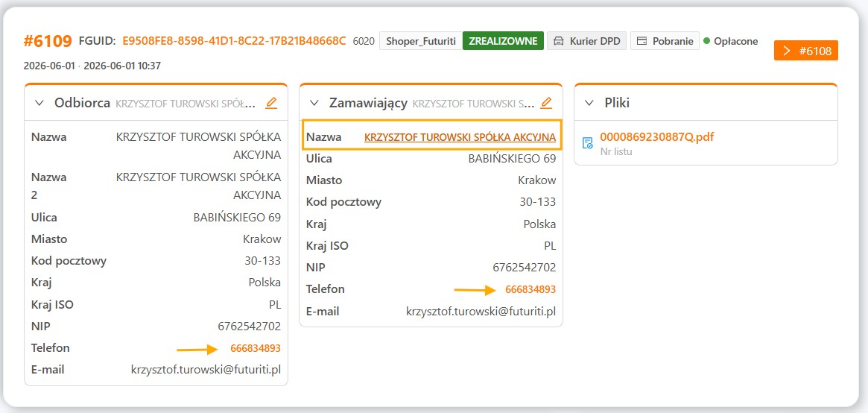Collapse the Odbiorca panel
868x413 pixels.
tap(39, 103)
